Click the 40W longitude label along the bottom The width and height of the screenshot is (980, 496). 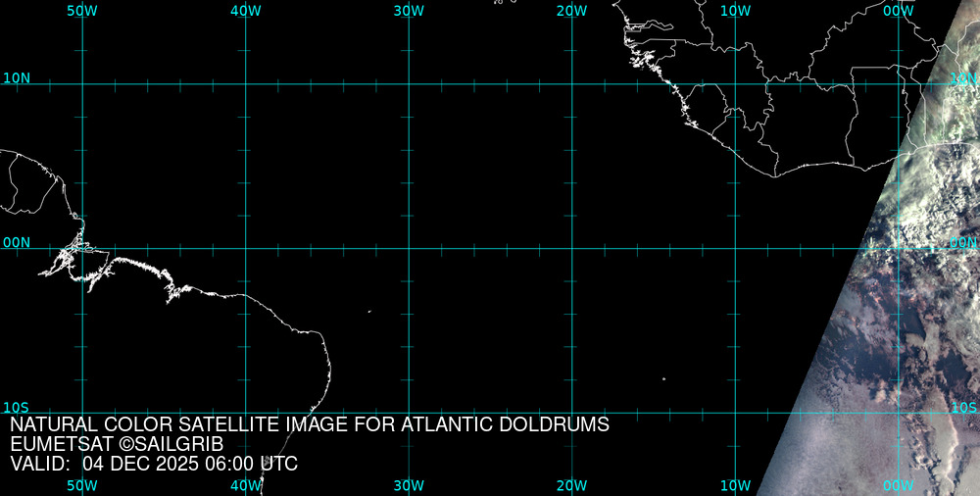coord(245,485)
